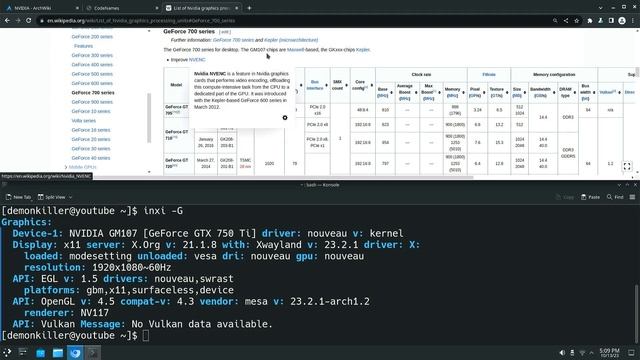
Task: Open GeForce 20 series sidebar link
Action: tap(91, 139)
